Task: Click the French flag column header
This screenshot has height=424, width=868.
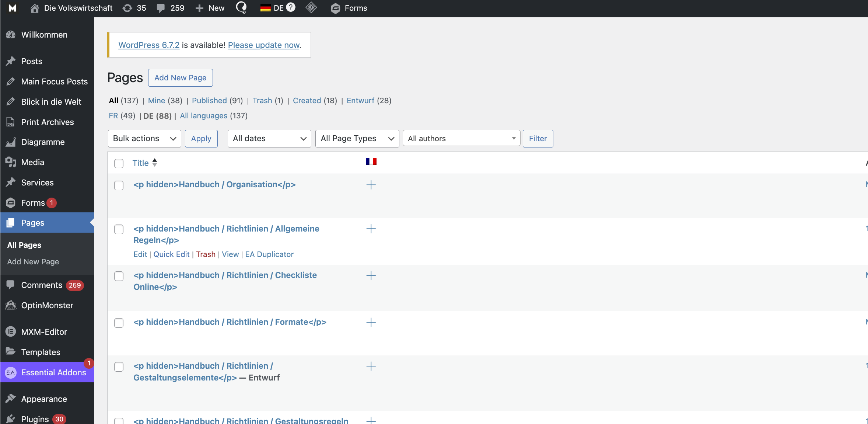Action: click(x=371, y=161)
